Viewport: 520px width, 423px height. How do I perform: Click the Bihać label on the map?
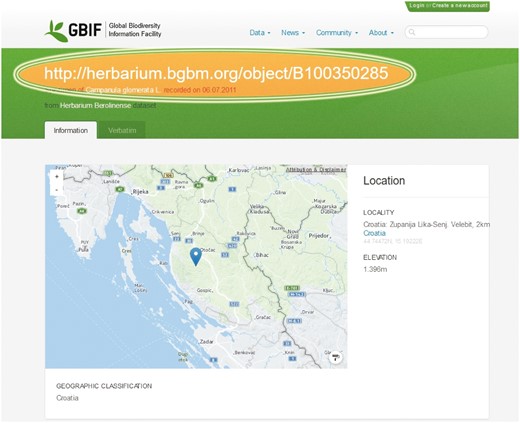click(262, 255)
